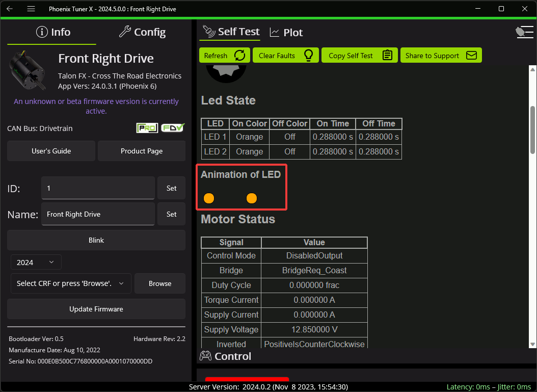Image resolution: width=537 pixels, height=392 pixels.
Task: Click the 0.000000 frac duty cycle value
Action: tap(314, 285)
